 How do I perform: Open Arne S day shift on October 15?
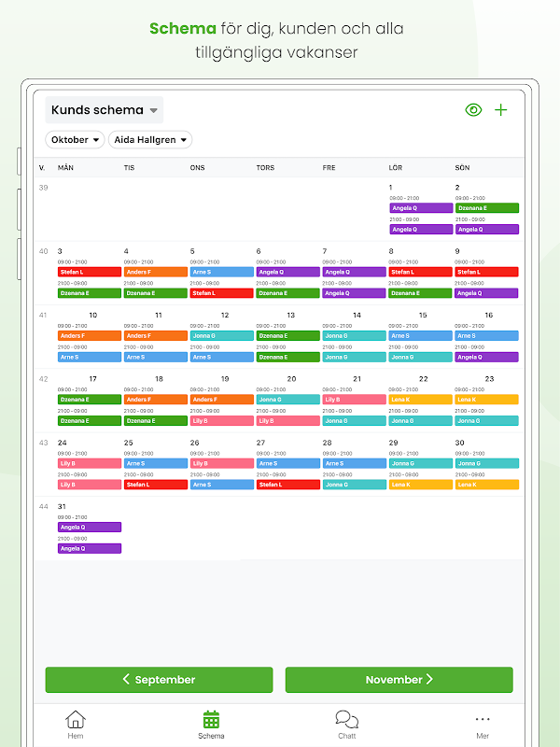421,336
